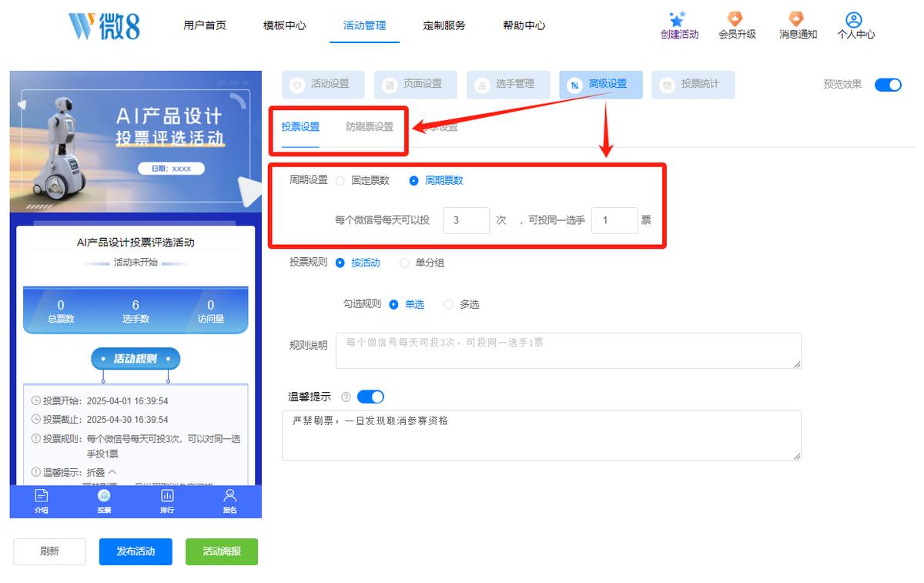
Task: Select the 固定票数 radio option
Action: (x=340, y=180)
